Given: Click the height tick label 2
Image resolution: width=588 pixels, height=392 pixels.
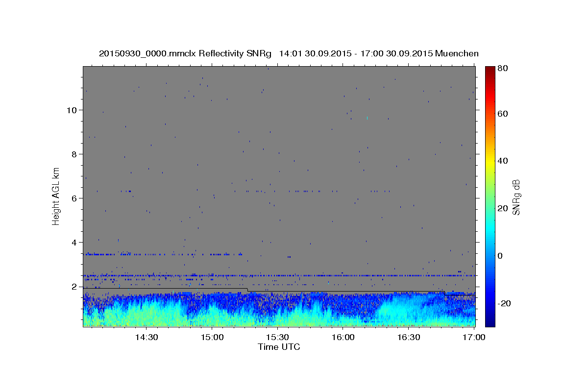Looking at the screenshot, I should click(74, 287).
